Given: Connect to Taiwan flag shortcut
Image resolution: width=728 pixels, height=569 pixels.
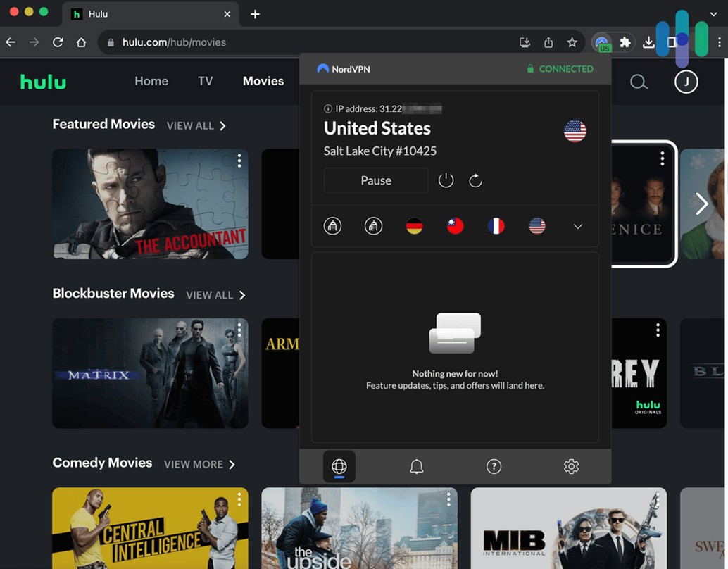Looking at the screenshot, I should click(455, 226).
